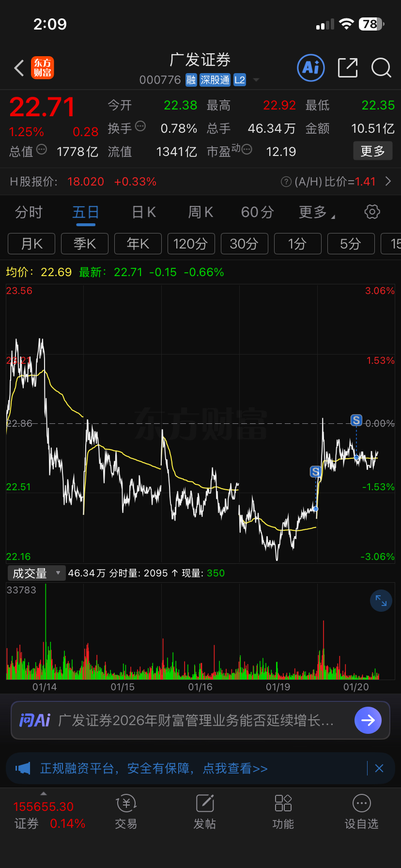Select the 1分 period button
This screenshot has width=401, height=868.
(x=298, y=244)
